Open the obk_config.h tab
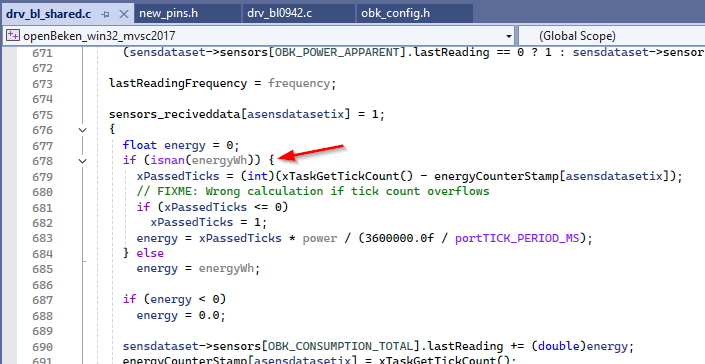This screenshot has width=705, height=364. click(395, 13)
